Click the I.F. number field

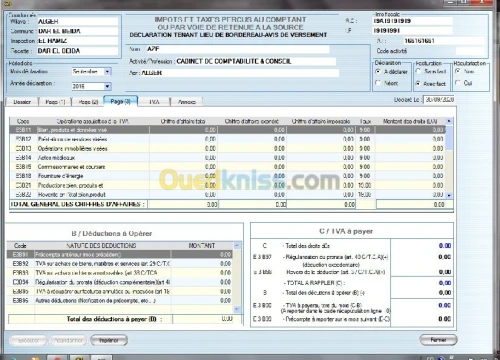pos(412,31)
